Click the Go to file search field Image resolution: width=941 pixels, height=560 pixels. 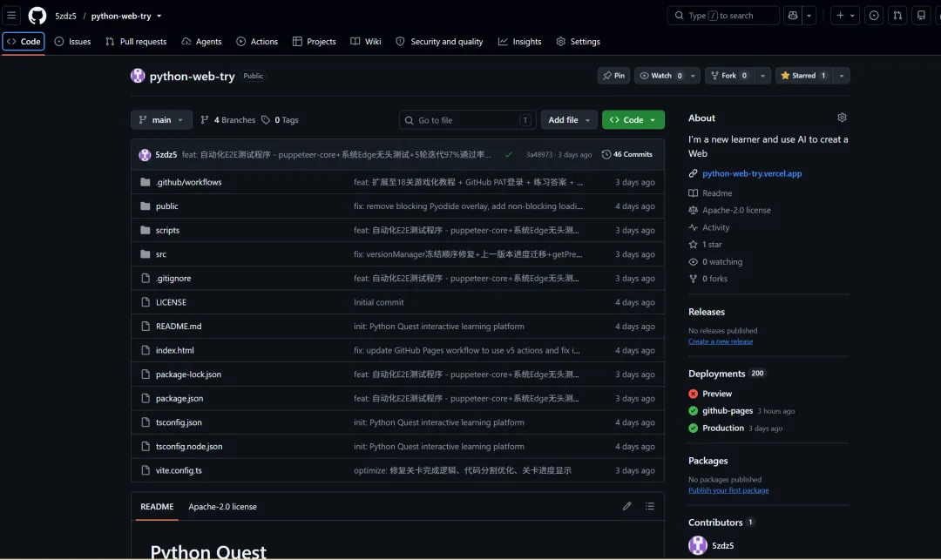pos(467,120)
